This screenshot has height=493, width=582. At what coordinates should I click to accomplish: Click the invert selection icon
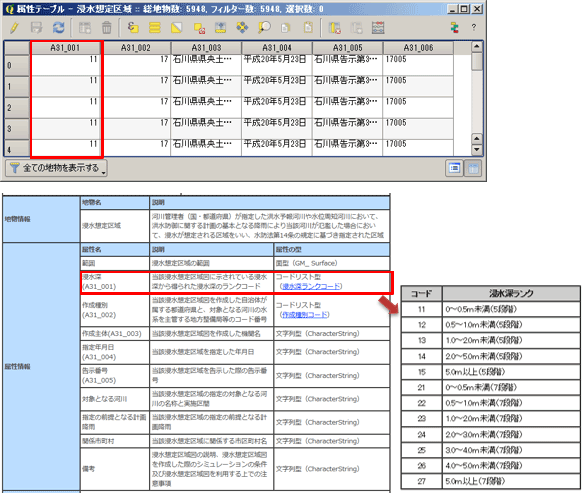point(177,28)
